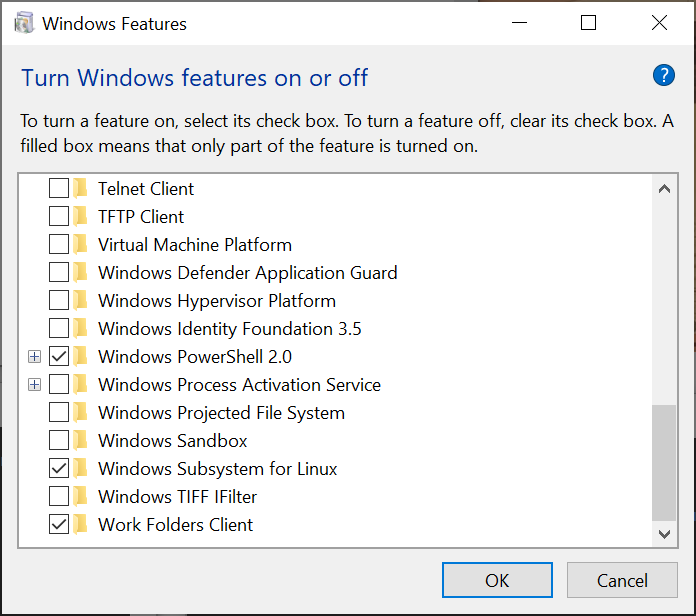The height and width of the screenshot is (616, 696).
Task: Select Windows Identity Foundation 3.5 entry
Action: pos(229,329)
